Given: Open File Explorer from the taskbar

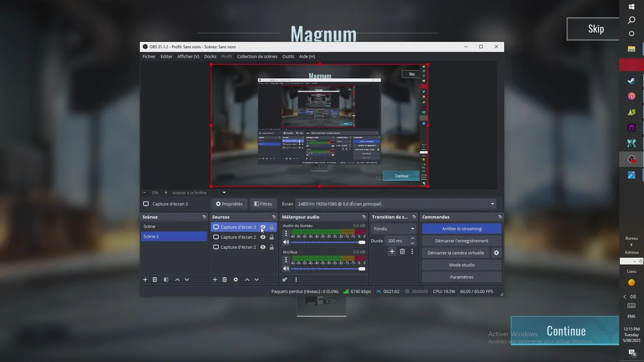Looking at the screenshot, I should (x=631, y=49).
